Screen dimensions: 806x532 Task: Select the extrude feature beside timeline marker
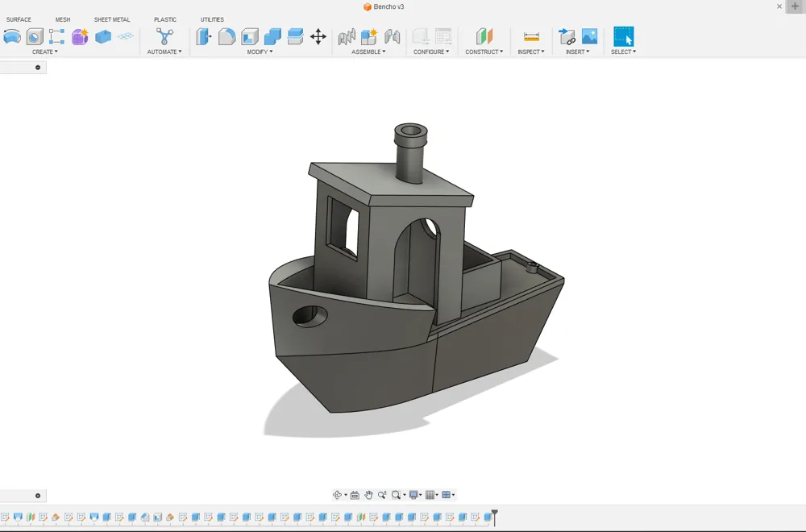(488, 517)
